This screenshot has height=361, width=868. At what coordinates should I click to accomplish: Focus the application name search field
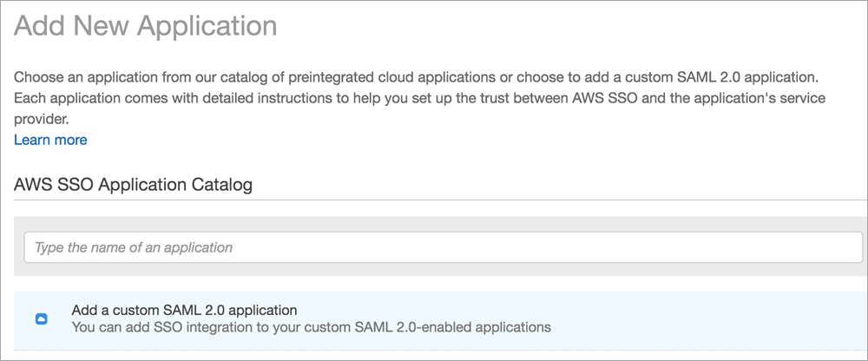coord(434,247)
